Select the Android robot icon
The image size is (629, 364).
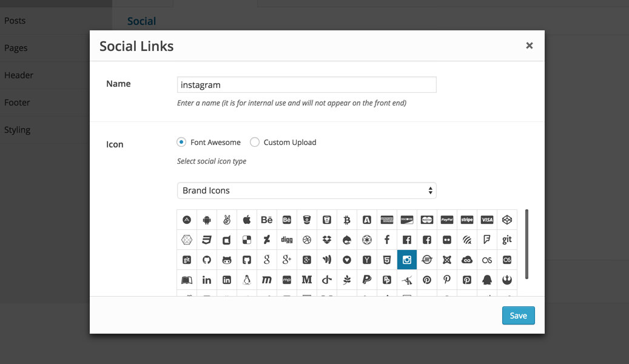click(x=207, y=220)
